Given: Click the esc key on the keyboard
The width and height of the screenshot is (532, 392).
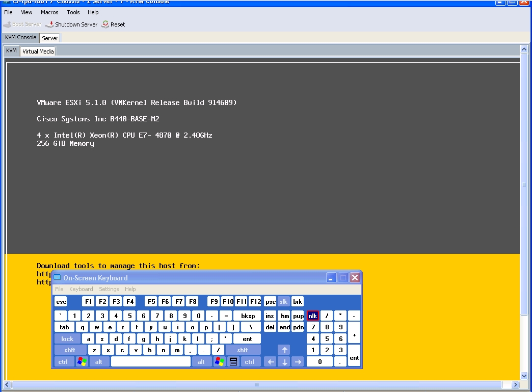Looking at the screenshot, I should 61,302.
